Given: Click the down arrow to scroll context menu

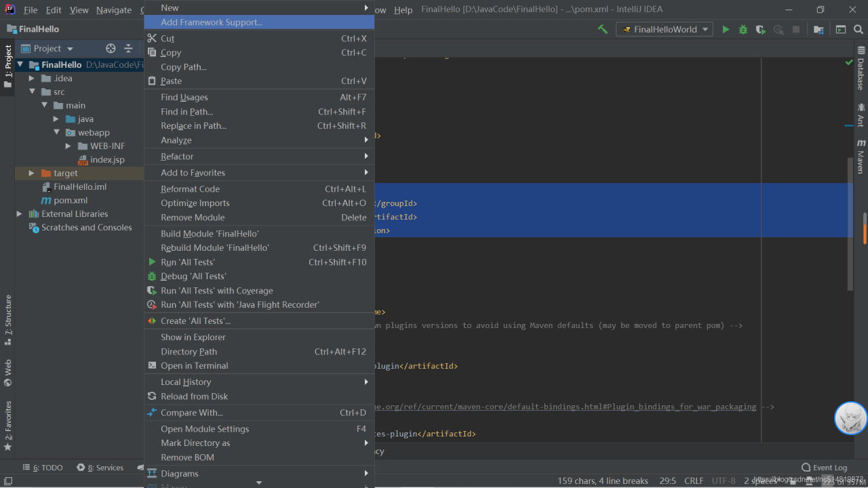Looking at the screenshot, I should click(x=259, y=483).
